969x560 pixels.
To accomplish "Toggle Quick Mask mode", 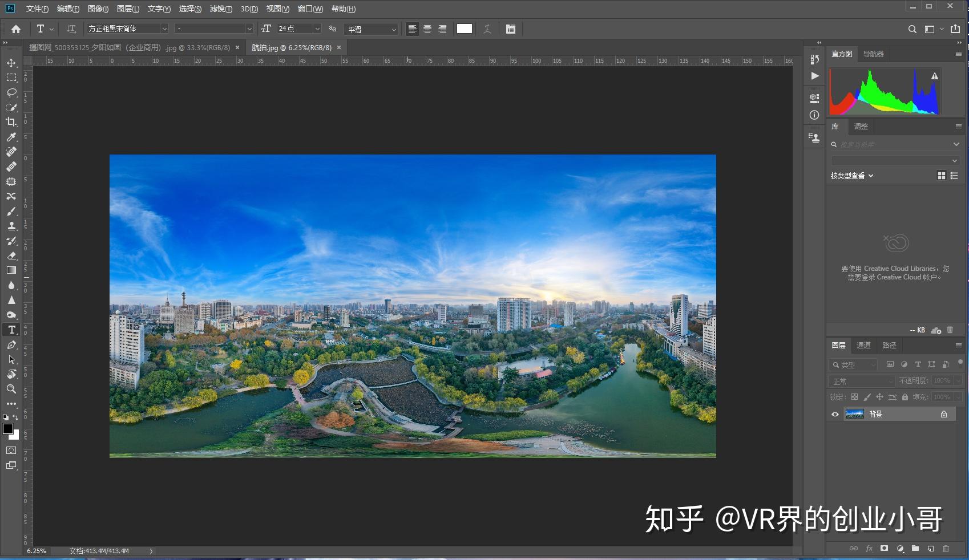I will click(x=11, y=451).
